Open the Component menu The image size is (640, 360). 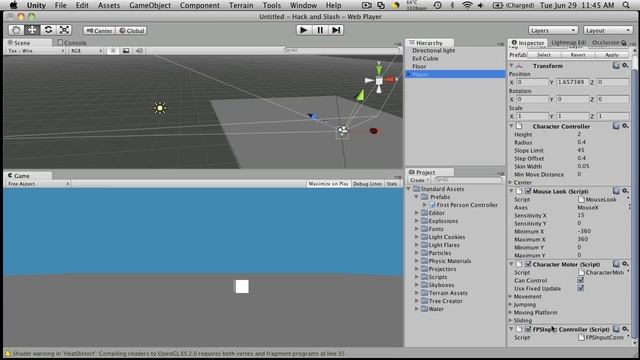tap(200, 5)
